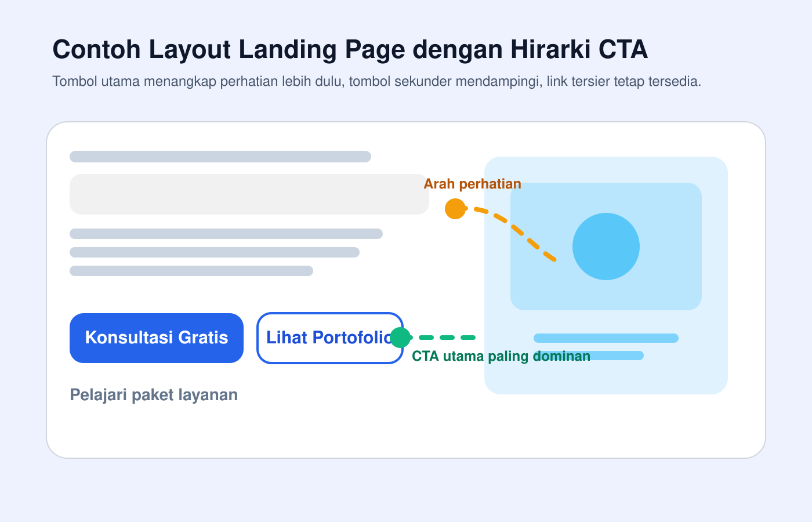This screenshot has height=522, width=812.
Task: Select the orange attention marker dot
Action: pos(455,209)
